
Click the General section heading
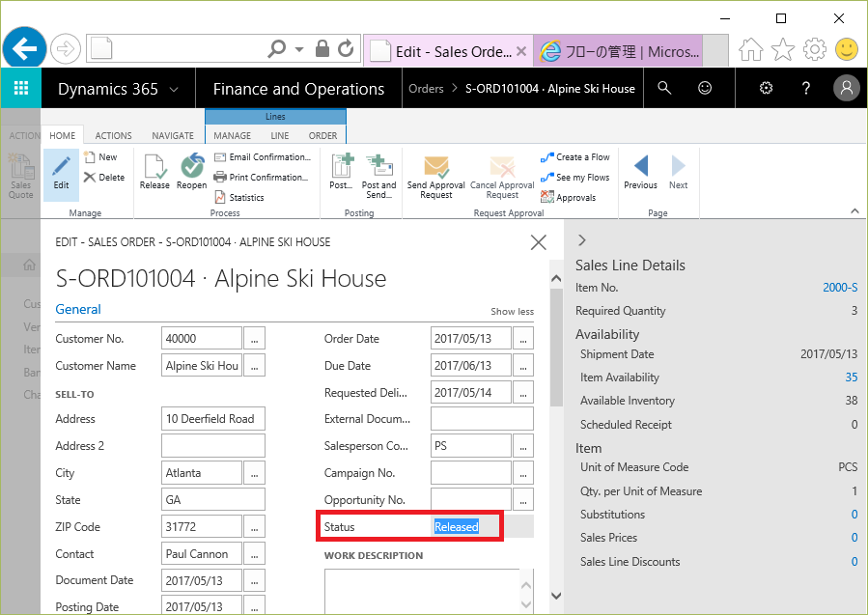tap(78, 310)
